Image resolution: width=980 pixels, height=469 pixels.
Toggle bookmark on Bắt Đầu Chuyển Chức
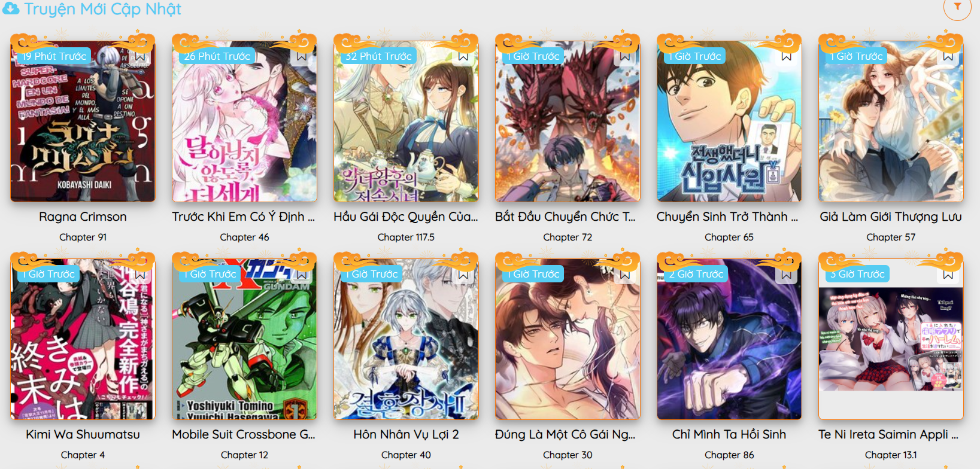click(x=625, y=56)
